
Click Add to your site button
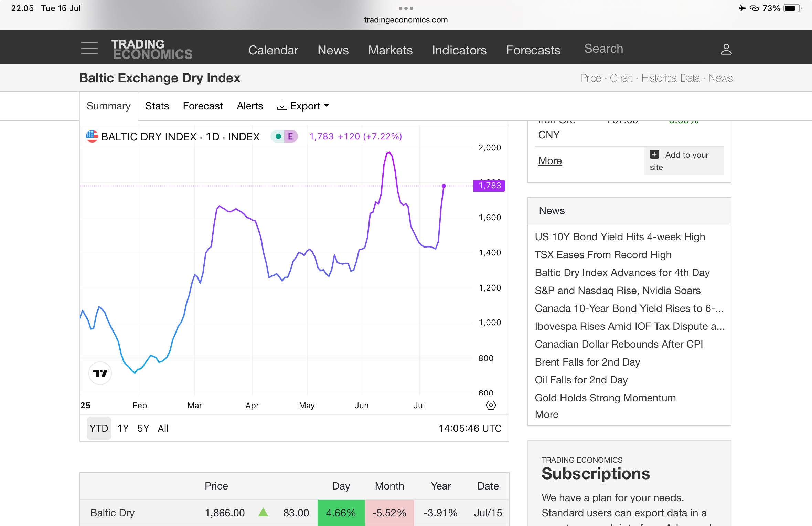point(684,161)
